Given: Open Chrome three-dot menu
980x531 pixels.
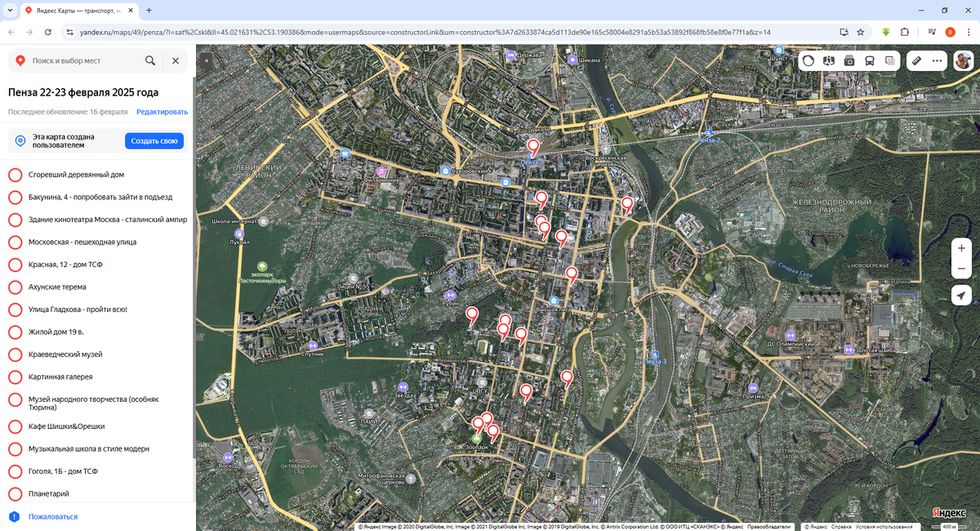Looking at the screenshot, I should [969, 32].
